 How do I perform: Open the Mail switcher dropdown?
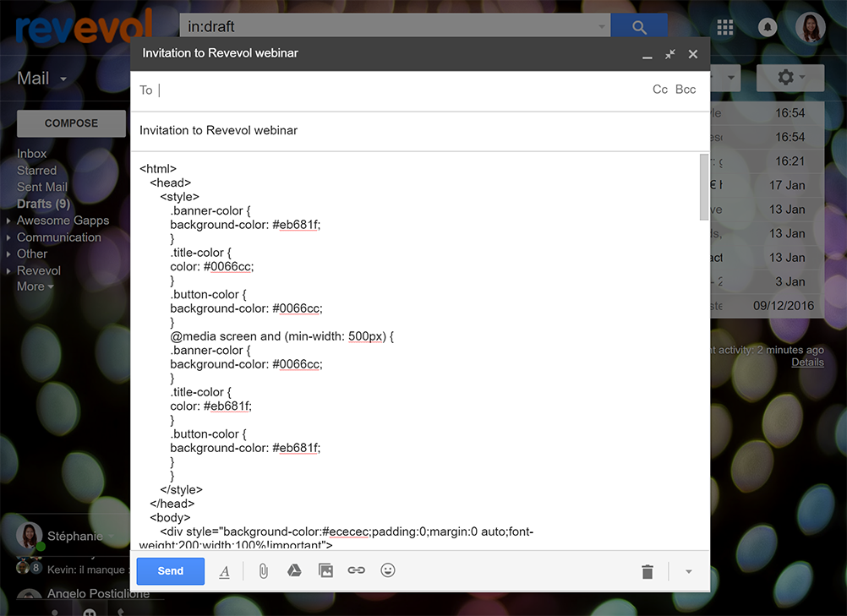[x=42, y=79]
